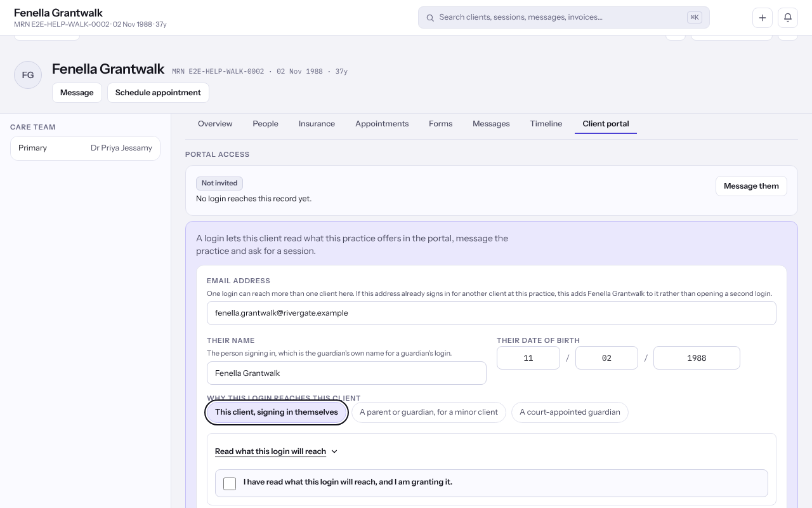Click the birth month field showing 11

tap(528, 358)
